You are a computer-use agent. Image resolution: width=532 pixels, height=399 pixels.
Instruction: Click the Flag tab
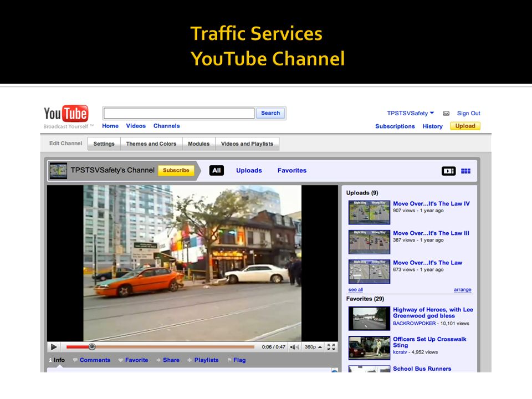click(x=237, y=360)
